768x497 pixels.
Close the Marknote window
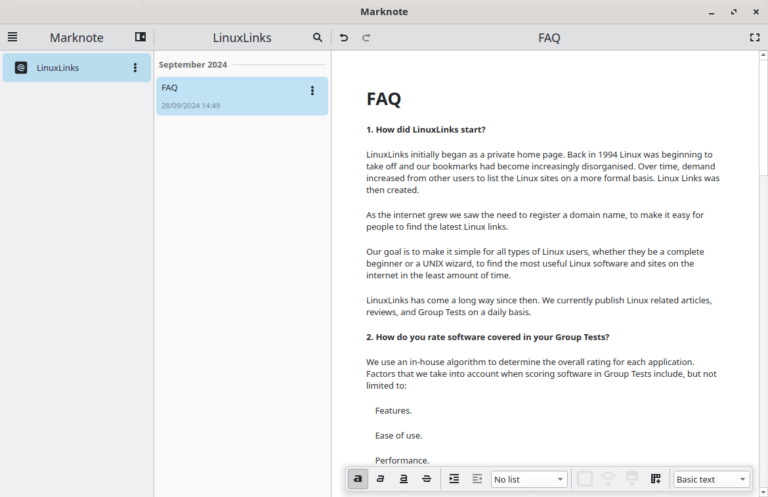(x=756, y=12)
